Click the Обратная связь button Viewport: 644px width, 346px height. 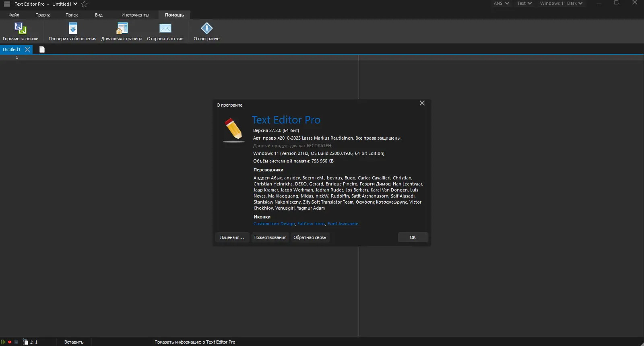[x=310, y=237]
